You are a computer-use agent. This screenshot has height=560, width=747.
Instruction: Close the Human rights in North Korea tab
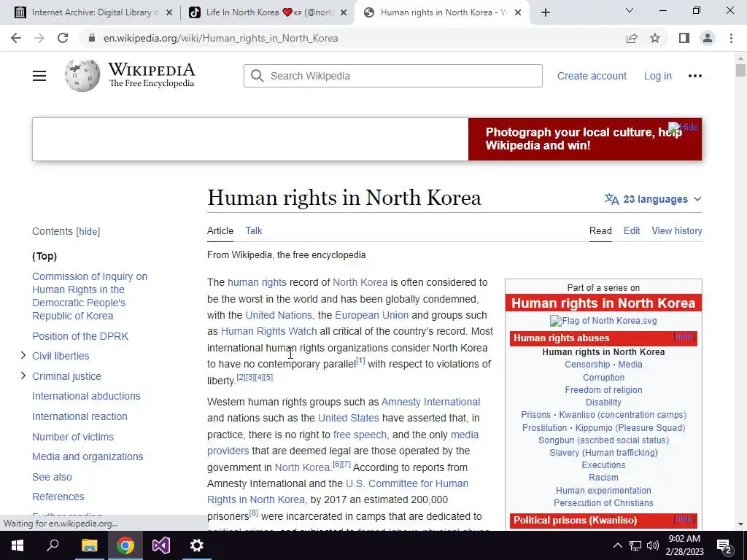pyautogui.click(x=518, y=13)
